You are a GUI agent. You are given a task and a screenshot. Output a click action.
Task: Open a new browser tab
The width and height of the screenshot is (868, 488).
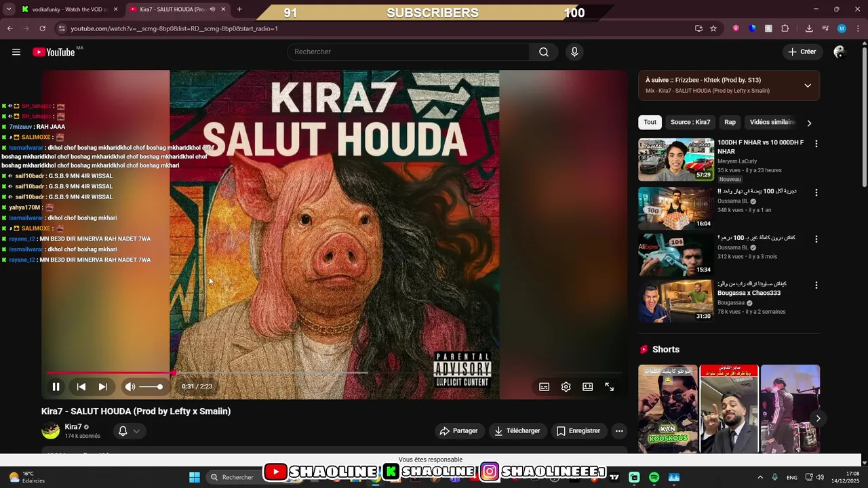coord(239,9)
